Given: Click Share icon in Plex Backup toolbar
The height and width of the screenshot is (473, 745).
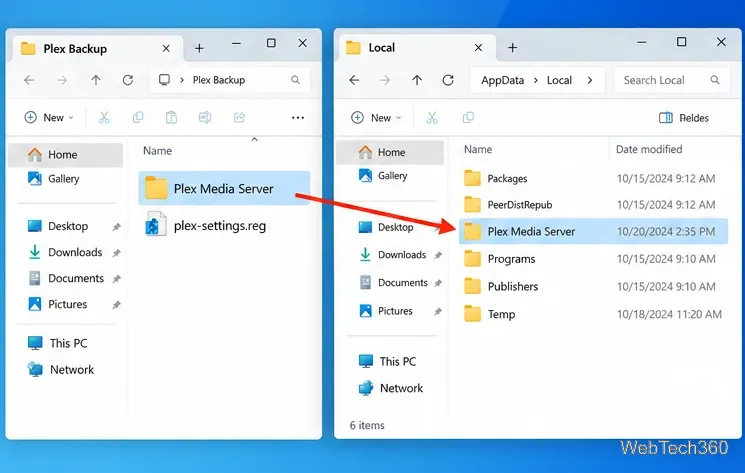Looking at the screenshot, I should pos(239,117).
